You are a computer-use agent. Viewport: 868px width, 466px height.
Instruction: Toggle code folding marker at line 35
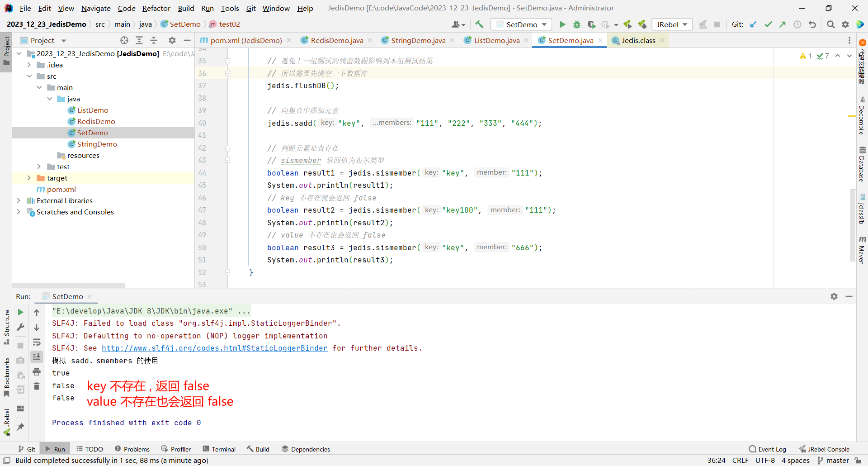(x=228, y=61)
